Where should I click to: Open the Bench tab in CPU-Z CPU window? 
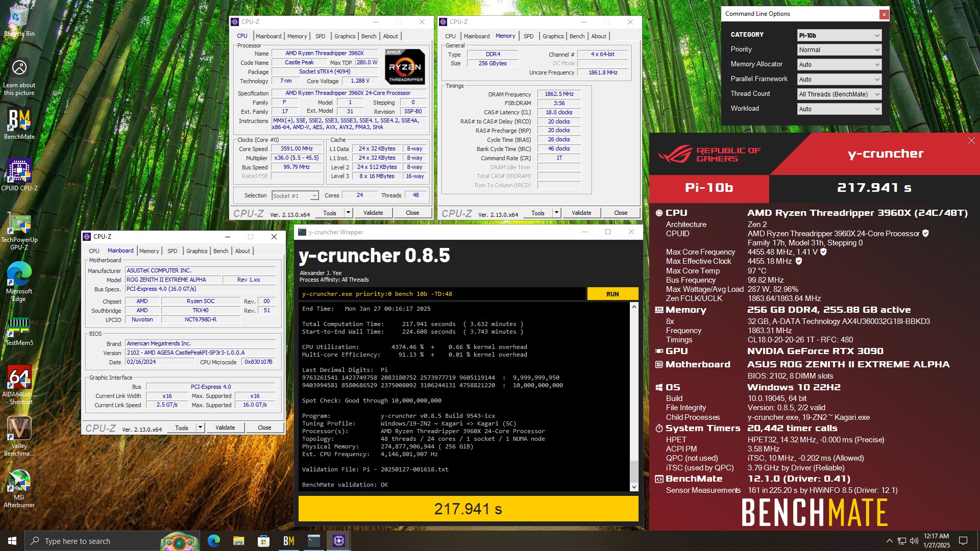(x=369, y=36)
